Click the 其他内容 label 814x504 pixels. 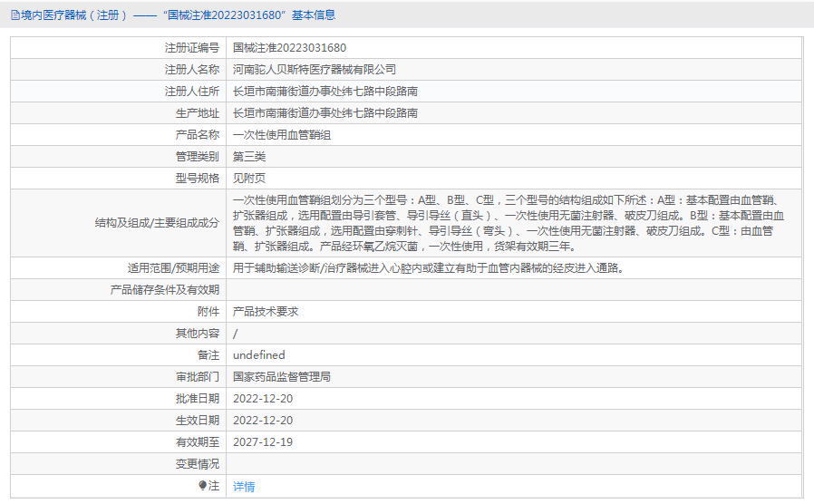point(198,334)
